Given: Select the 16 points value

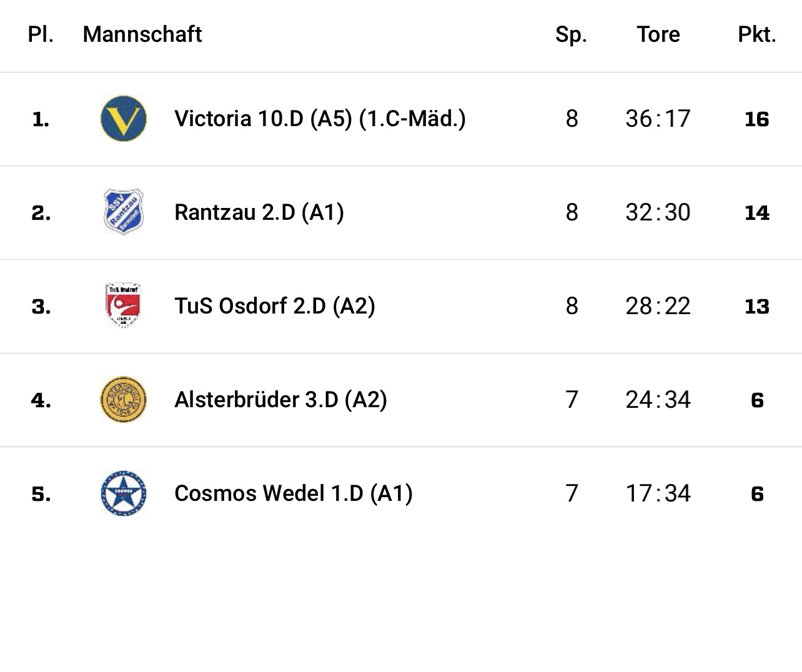Looking at the screenshot, I should coord(757,119).
